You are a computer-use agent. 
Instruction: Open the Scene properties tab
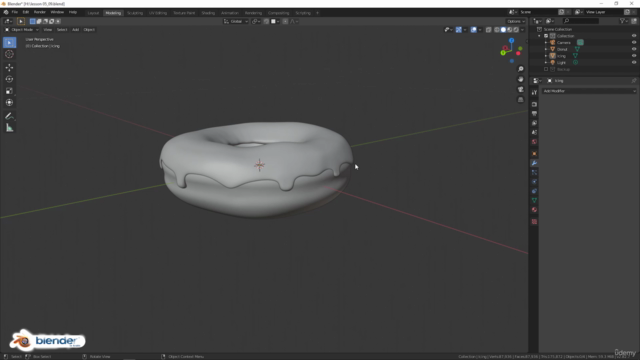(x=534, y=133)
